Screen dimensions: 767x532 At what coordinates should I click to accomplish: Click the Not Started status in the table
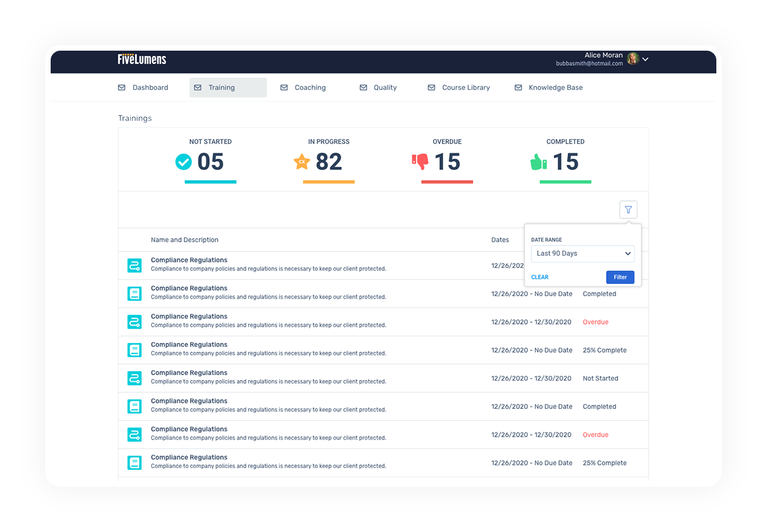(601, 378)
